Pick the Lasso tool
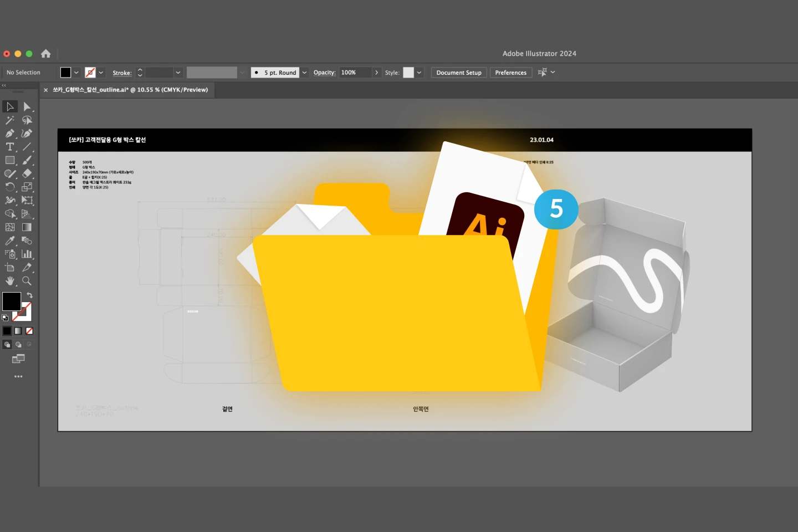This screenshot has width=798, height=532. click(x=27, y=120)
